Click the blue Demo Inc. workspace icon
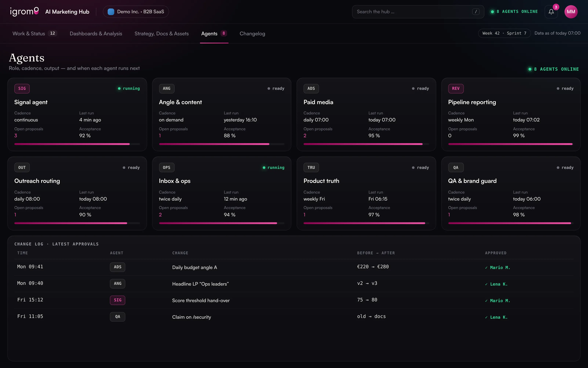 coord(111,12)
